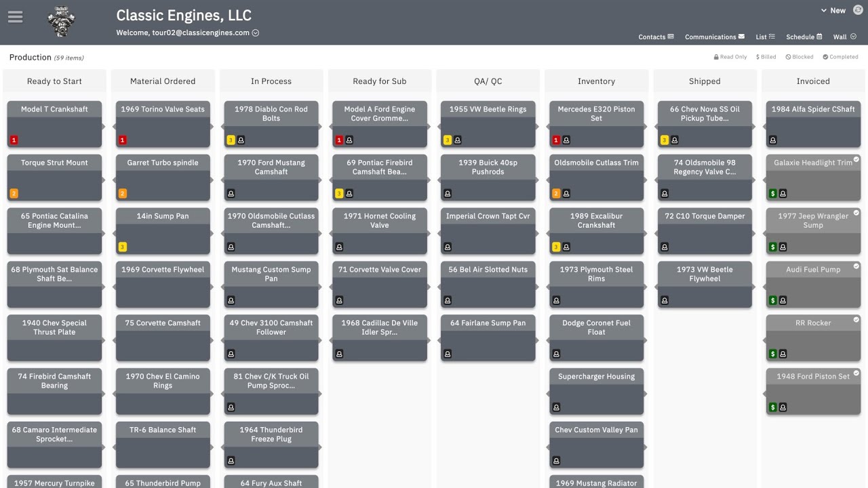Click orange priority 2 badge on Torque Strut Mount
This screenshot has height=488, width=868.
pyautogui.click(x=14, y=194)
